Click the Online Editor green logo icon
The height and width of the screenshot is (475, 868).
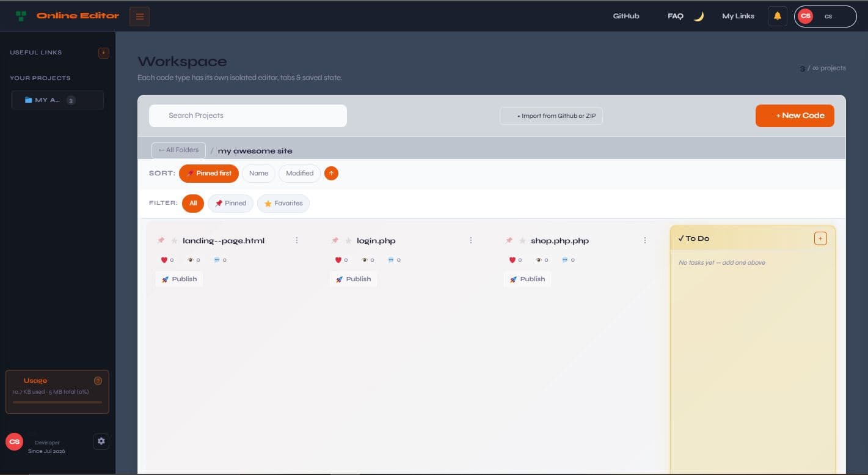coord(21,16)
